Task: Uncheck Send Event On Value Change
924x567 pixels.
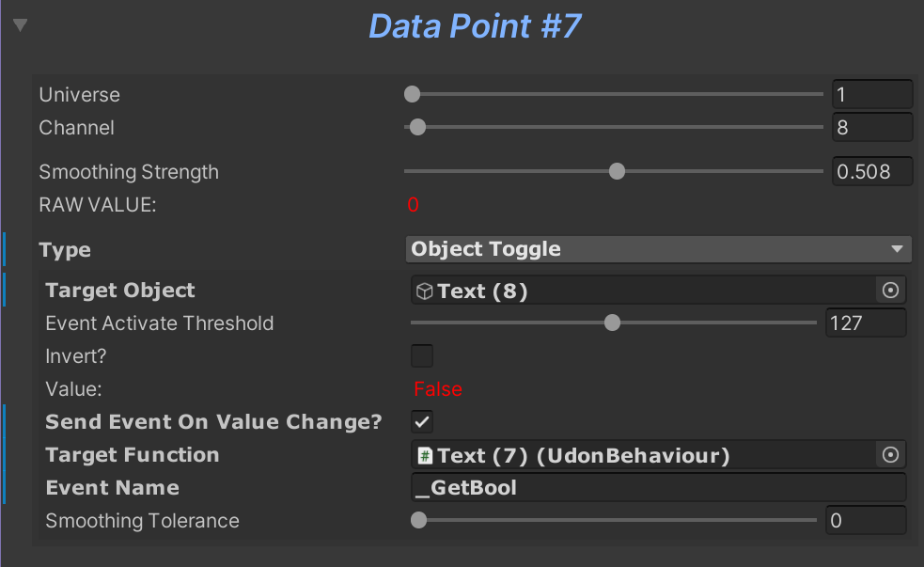Action: (x=422, y=421)
